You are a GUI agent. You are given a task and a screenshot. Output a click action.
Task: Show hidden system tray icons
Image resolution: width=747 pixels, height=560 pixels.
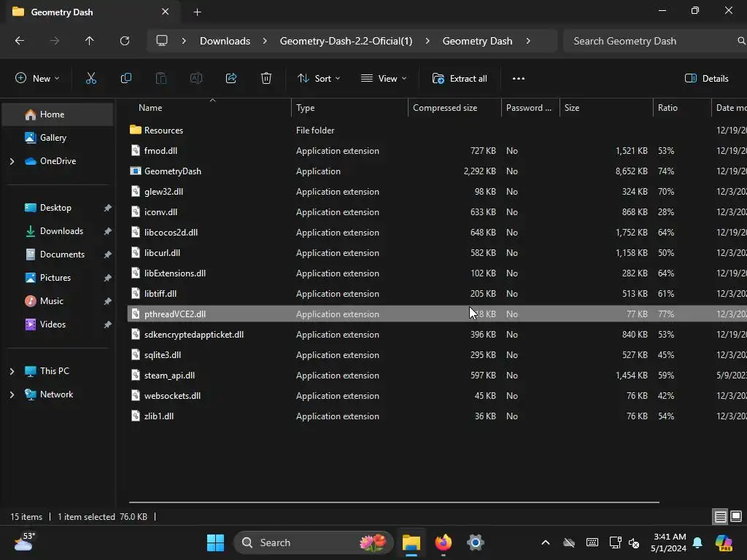546,542
